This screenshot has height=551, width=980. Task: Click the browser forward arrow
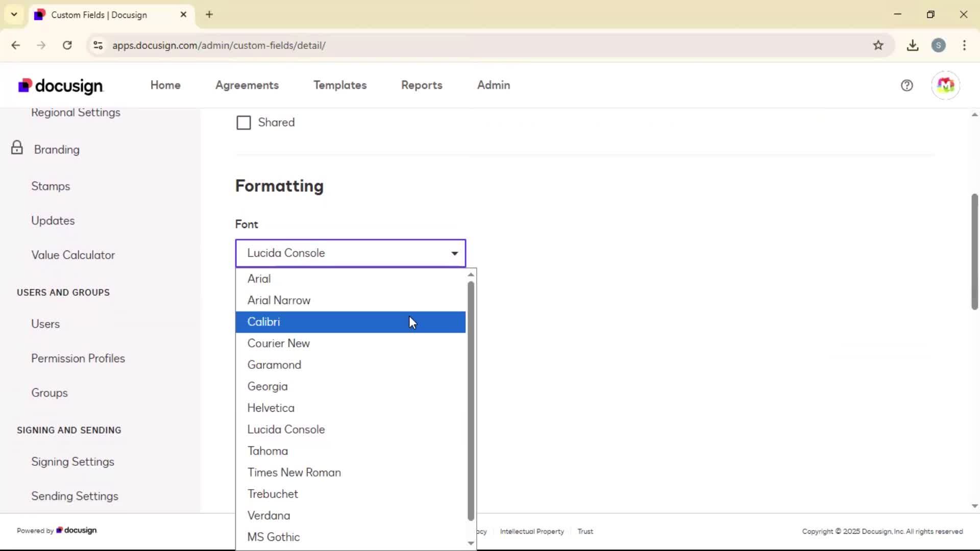(x=41, y=45)
